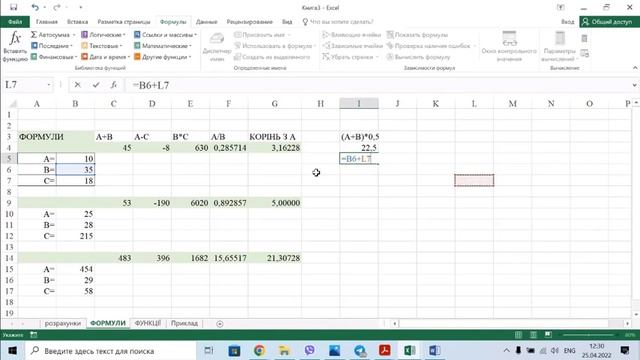Switch to the ФУНКЦІЇ sheet tab
This screenshot has width=640, height=360.
pyautogui.click(x=148, y=323)
